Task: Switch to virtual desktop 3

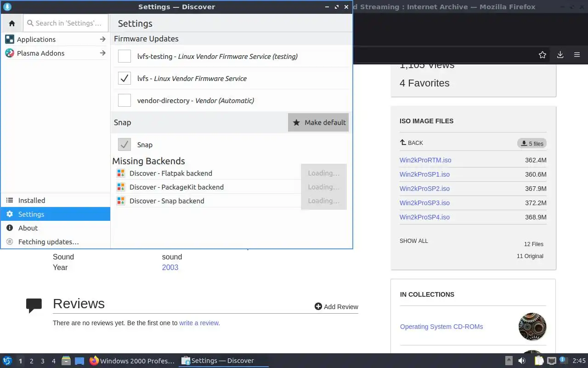Action: (x=42, y=361)
